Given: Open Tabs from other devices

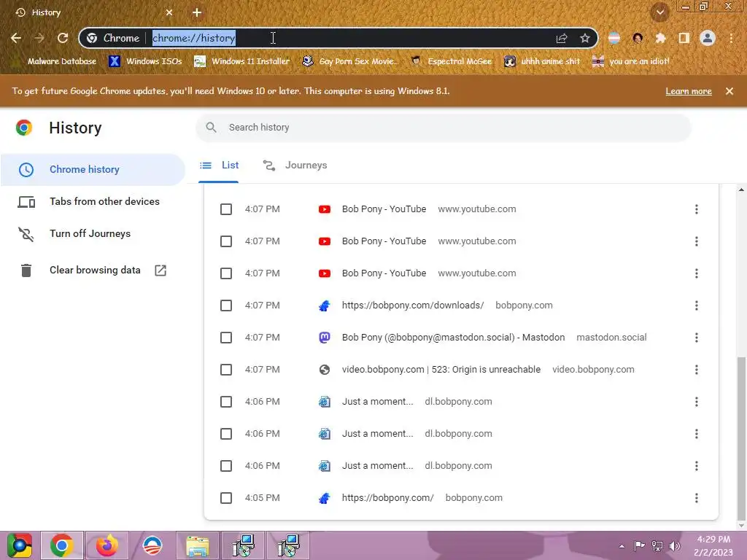Looking at the screenshot, I should tap(93, 201).
